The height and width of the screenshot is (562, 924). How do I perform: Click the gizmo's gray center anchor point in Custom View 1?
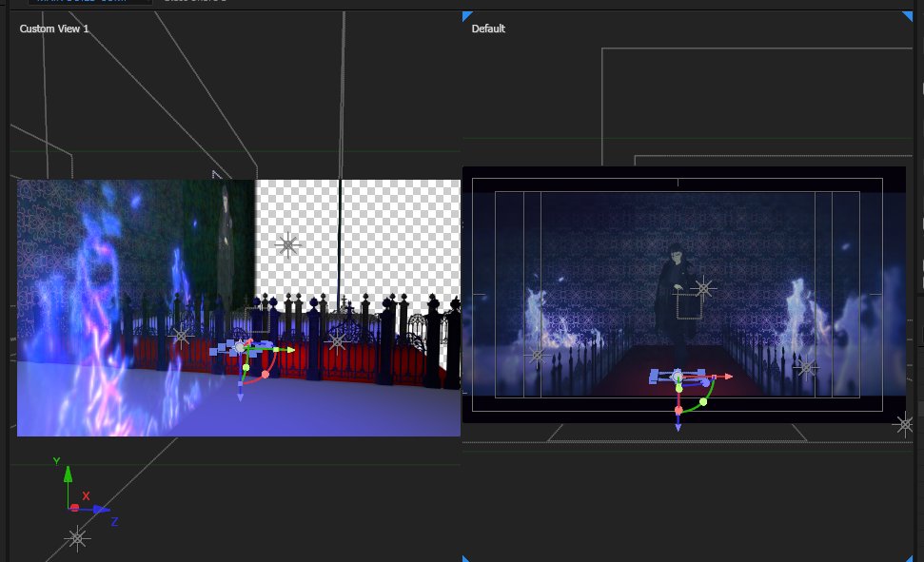(240, 348)
